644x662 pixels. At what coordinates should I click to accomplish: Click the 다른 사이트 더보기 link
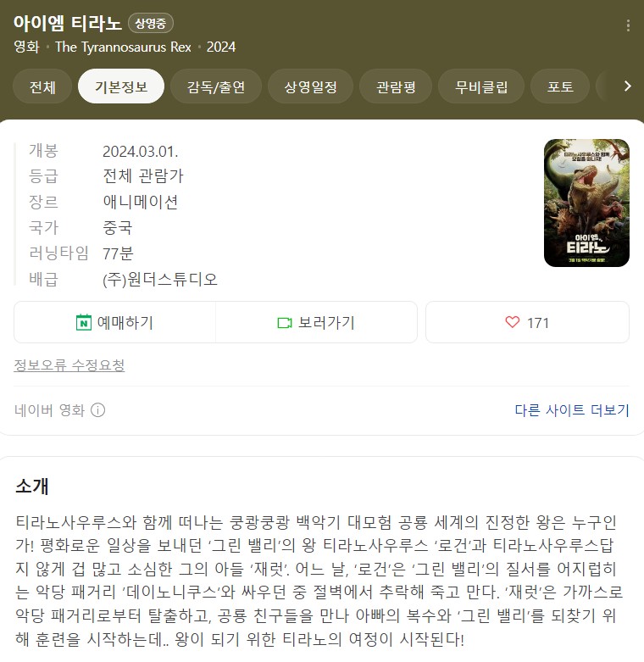[x=572, y=410]
